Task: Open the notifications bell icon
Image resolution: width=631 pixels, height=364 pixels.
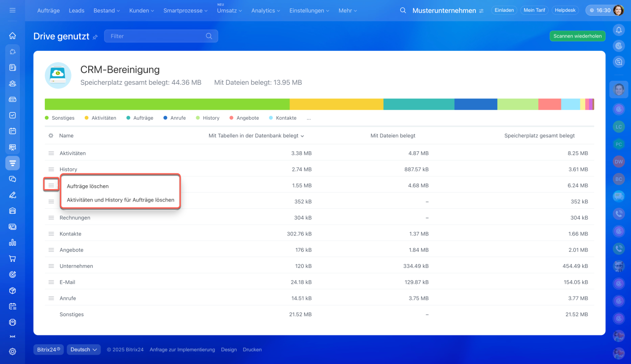Action: click(619, 30)
